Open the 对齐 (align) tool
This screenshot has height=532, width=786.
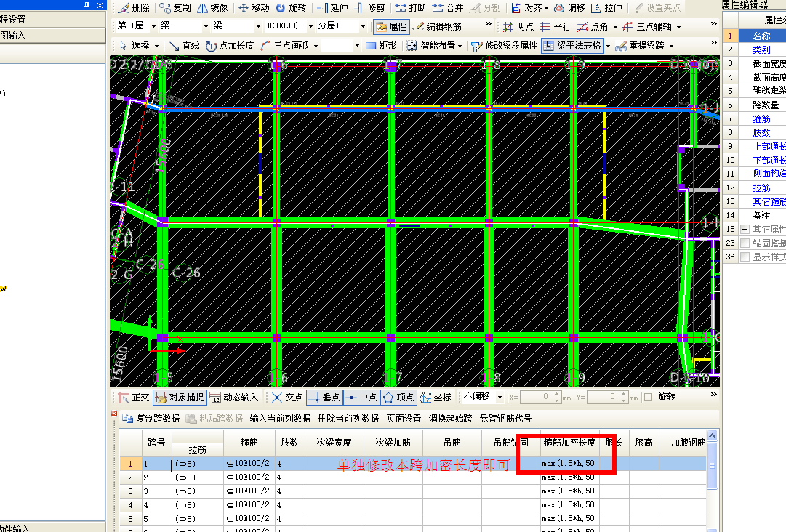(x=529, y=8)
